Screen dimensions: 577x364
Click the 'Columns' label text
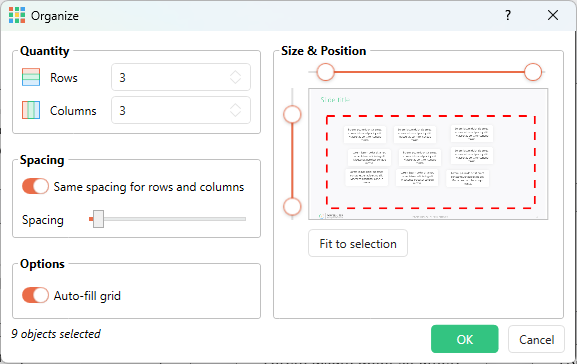[x=73, y=111]
